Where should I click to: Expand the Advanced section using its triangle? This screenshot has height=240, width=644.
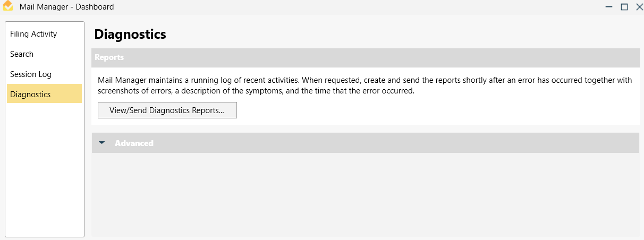pos(102,143)
